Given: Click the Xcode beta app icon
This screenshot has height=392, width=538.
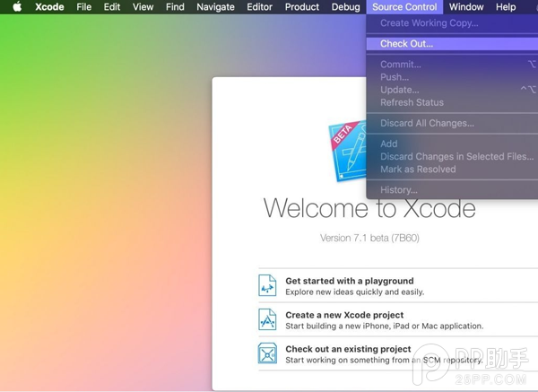Looking at the screenshot, I should (x=347, y=151).
